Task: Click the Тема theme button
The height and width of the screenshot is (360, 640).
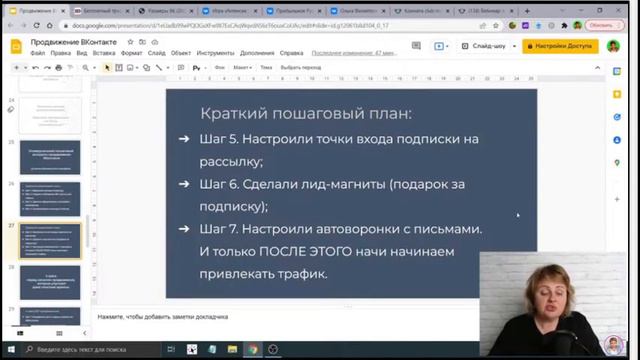Action: click(x=266, y=67)
